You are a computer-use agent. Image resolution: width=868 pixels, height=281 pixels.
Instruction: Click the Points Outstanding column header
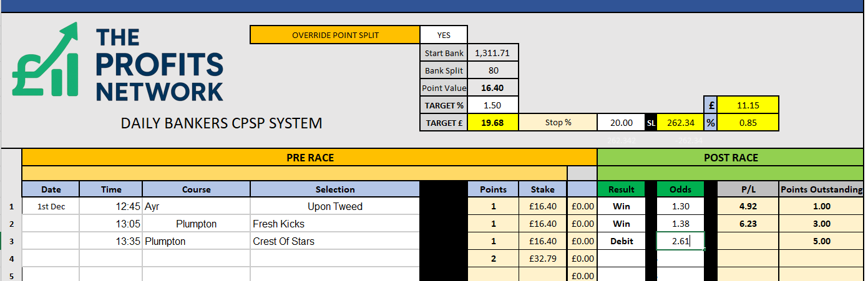(x=821, y=189)
